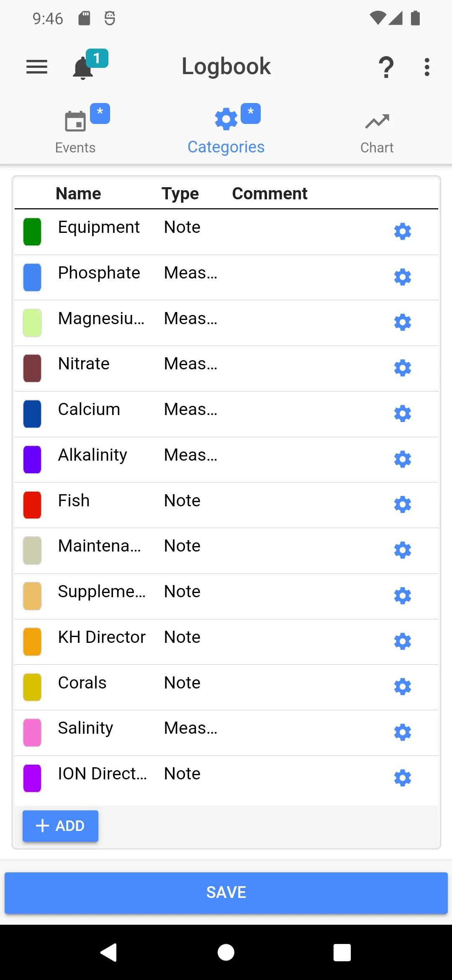This screenshot has height=980, width=452.
Task: Save the category changes
Action: click(226, 892)
